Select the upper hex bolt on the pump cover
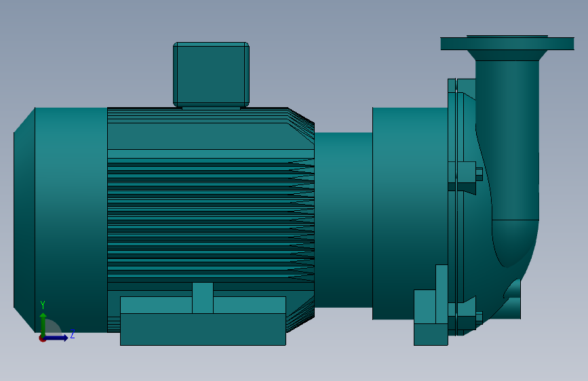The image size is (588, 381). click(x=479, y=174)
